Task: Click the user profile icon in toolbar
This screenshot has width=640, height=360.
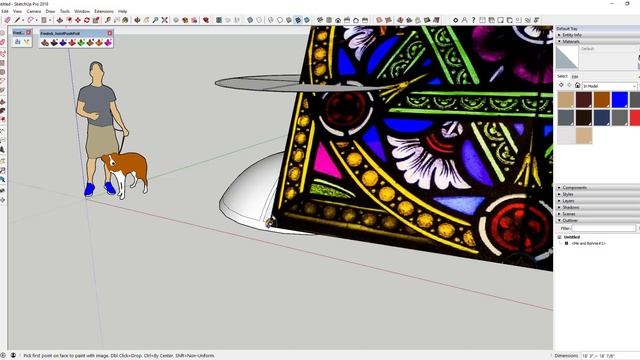Action: [464, 20]
